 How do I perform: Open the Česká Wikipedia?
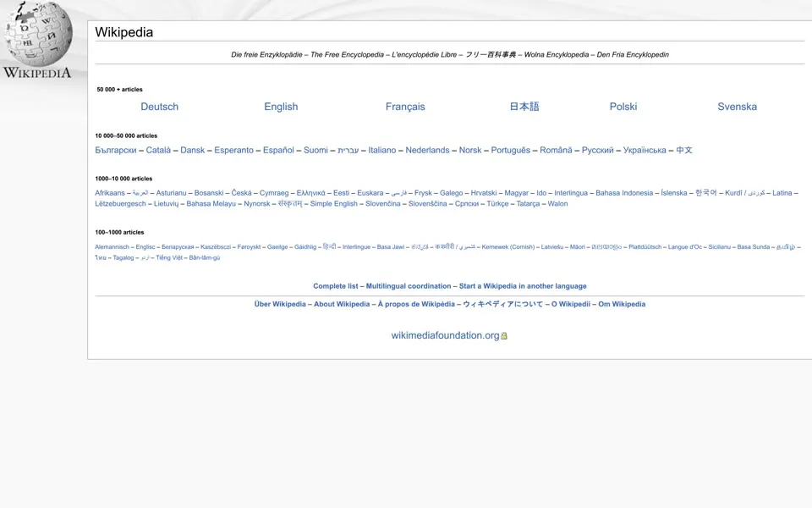click(241, 193)
